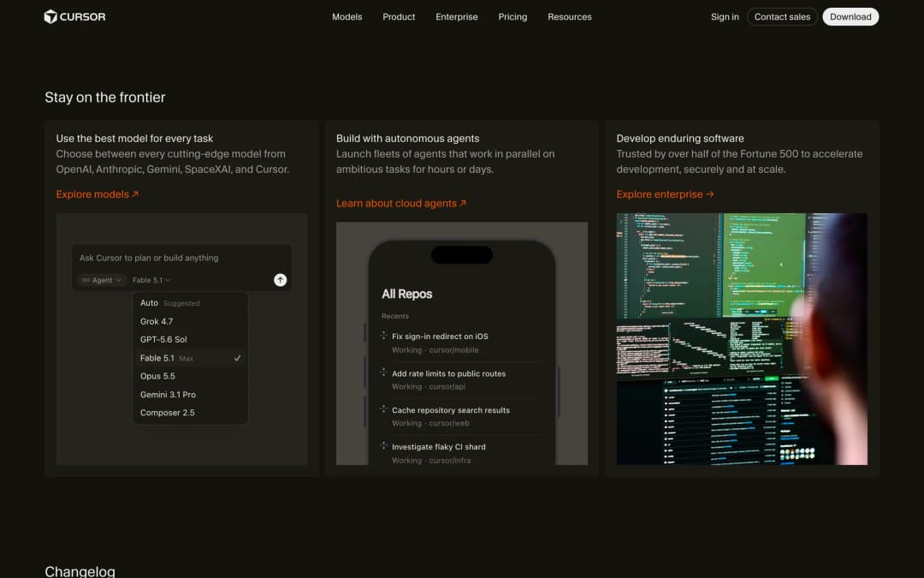Click the status icon beside Investigate flaky CI shard

click(x=383, y=446)
